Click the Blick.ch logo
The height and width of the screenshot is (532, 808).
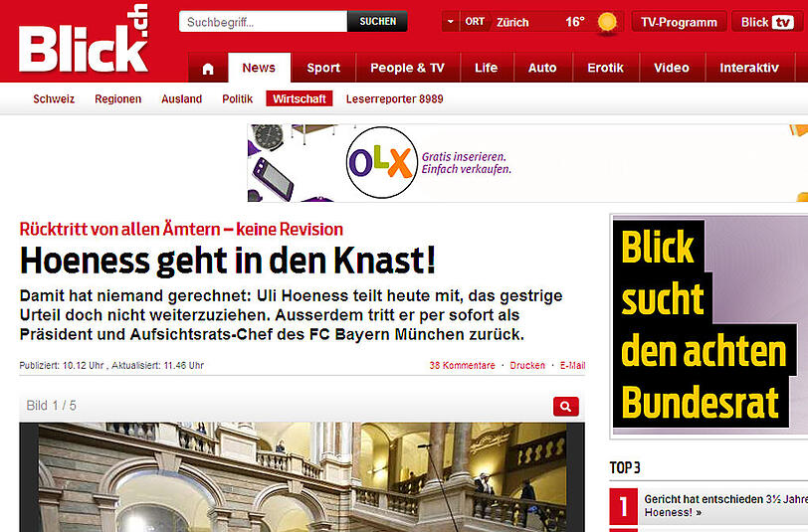click(x=84, y=39)
